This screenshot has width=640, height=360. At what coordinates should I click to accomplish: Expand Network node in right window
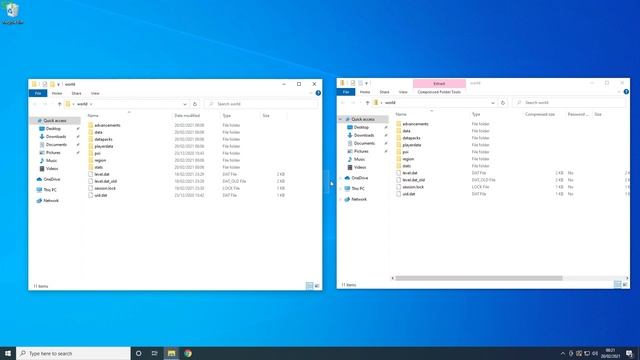[x=341, y=199]
